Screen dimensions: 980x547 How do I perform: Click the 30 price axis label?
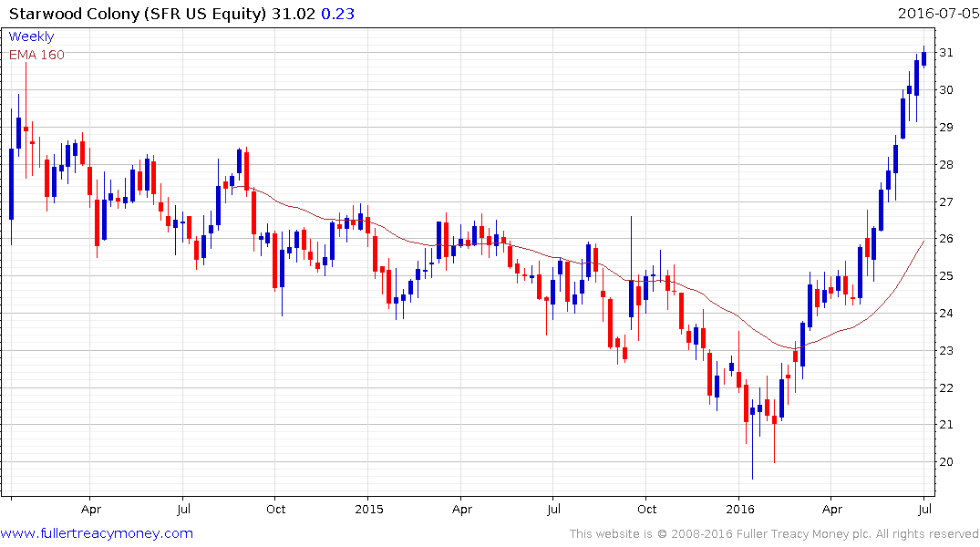tap(946, 90)
